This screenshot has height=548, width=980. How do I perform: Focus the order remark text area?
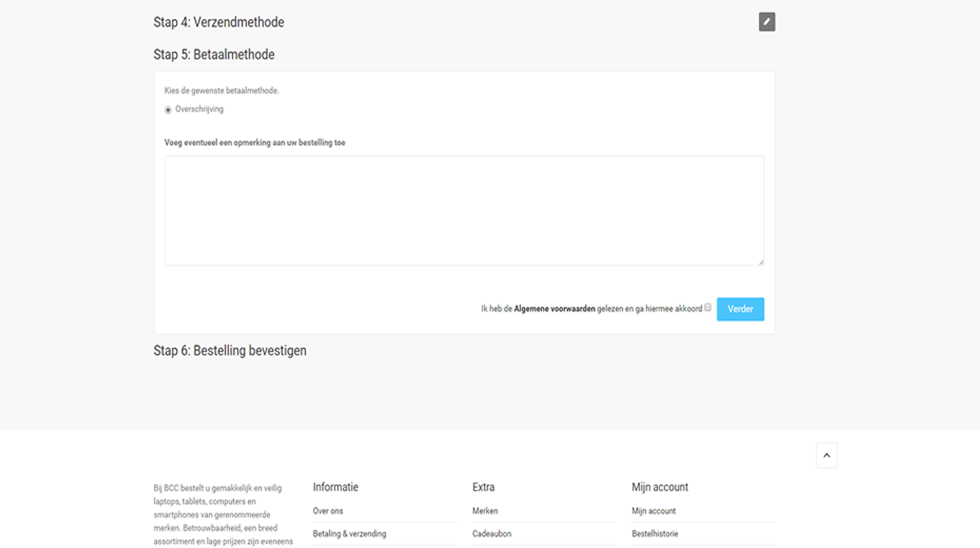click(464, 211)
